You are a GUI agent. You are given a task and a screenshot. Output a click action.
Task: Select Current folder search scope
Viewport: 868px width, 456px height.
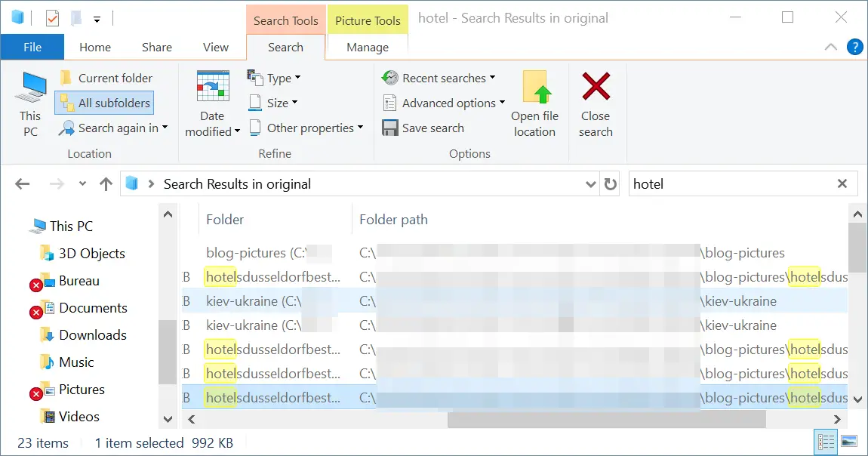[106, 79]
